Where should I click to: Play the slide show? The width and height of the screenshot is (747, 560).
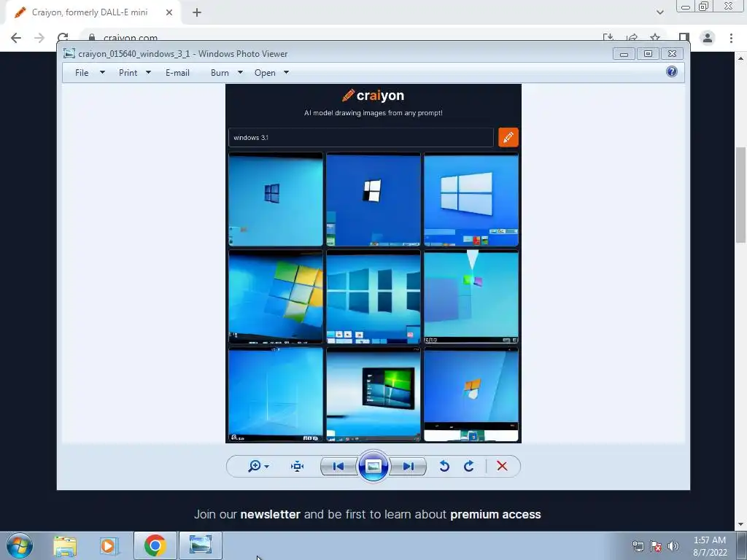[x=373, y=466]
